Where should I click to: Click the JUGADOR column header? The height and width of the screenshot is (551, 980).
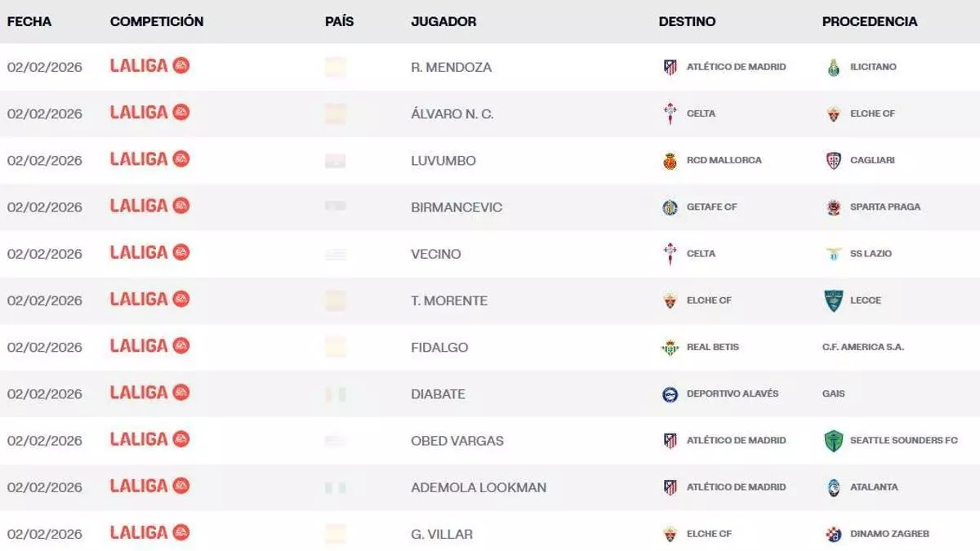pos(443,22)
